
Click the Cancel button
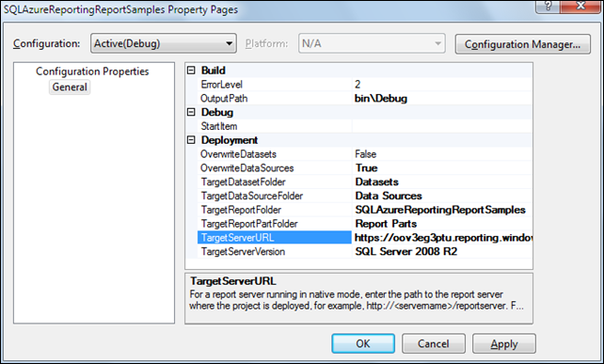click(x=434, y=343)
